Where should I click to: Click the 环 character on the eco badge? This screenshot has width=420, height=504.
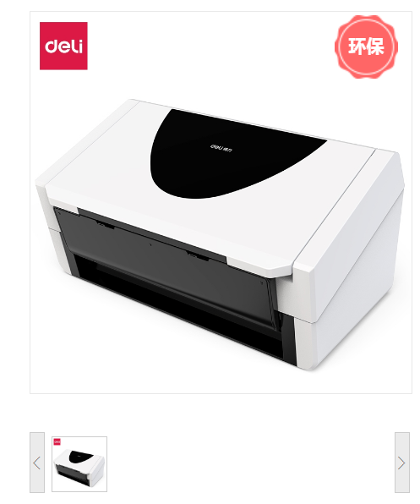click(357, 47)
